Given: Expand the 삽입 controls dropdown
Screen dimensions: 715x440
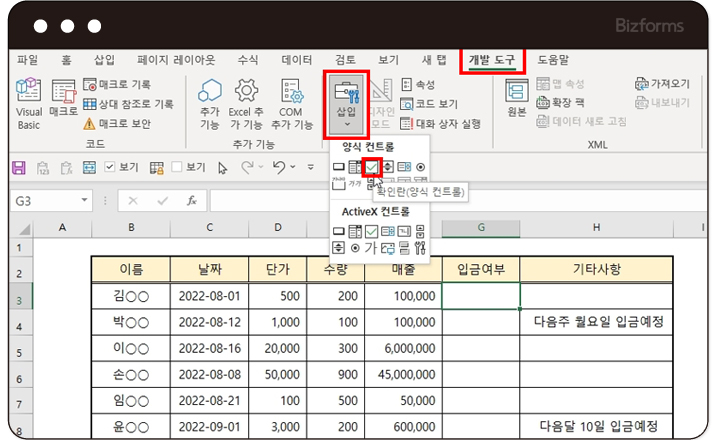Looking at the screenshot, I should pyautogui.click(x=347, y=124).
